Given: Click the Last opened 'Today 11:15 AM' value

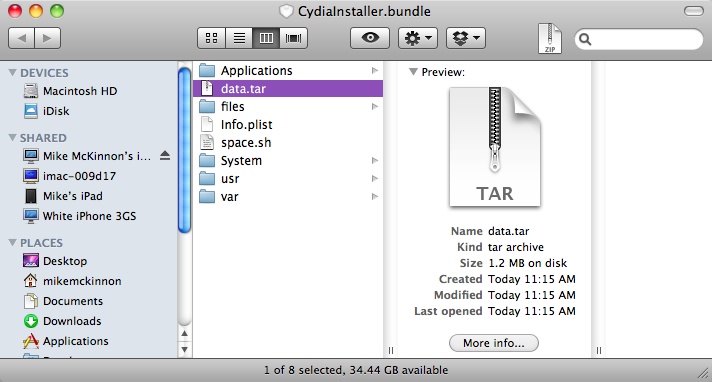Looking at the screenshot, I should 532,311.
